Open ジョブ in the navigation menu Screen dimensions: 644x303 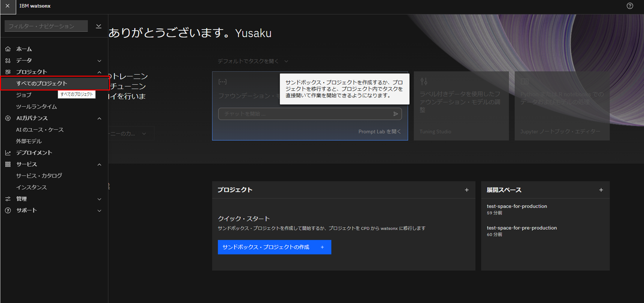pyautogui.click(x=24, y=95)
